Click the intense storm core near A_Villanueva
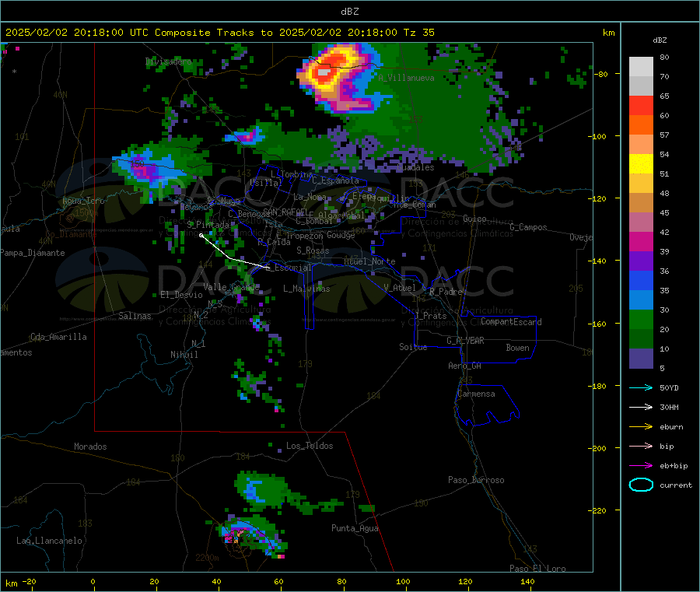Screen dimensions: 700x592 tap(324, 72)
